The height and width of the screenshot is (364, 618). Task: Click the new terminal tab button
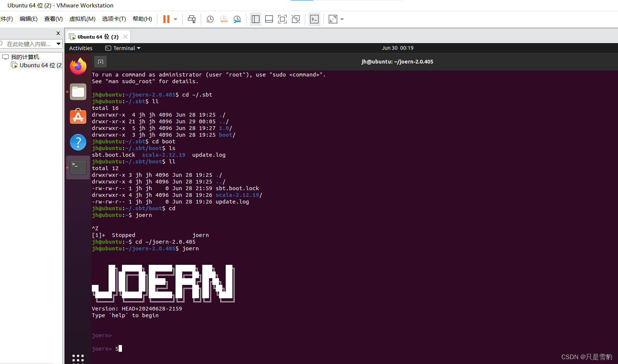100,62
